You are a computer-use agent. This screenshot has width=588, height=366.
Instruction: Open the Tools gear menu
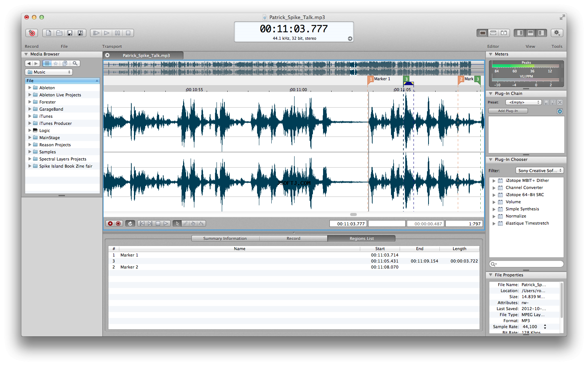tap(557, 33)
